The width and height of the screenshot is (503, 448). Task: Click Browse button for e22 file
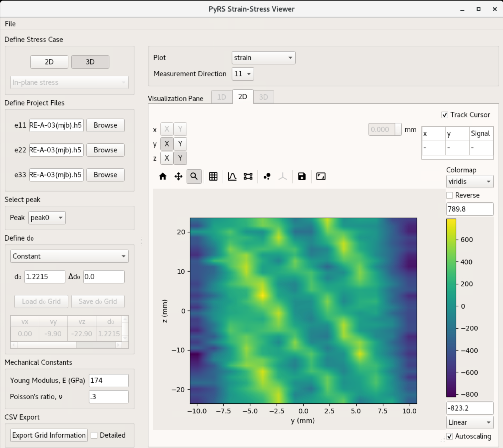(x=105, y=150)
